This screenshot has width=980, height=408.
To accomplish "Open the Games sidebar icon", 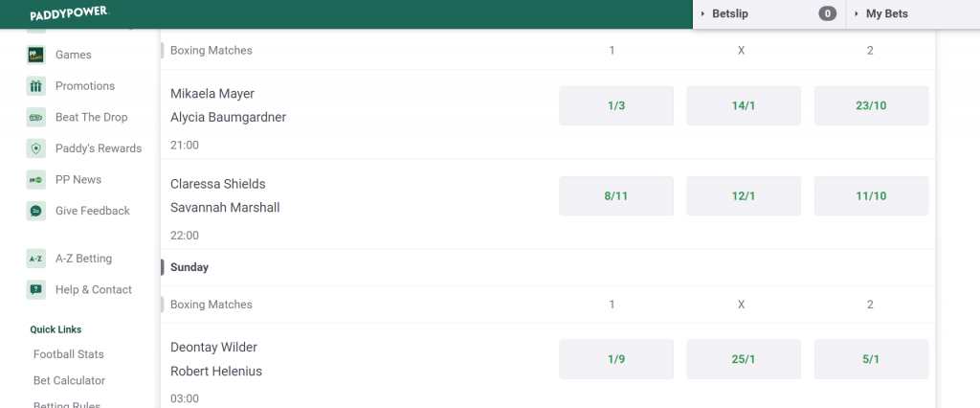I will [x=36, y=55].
